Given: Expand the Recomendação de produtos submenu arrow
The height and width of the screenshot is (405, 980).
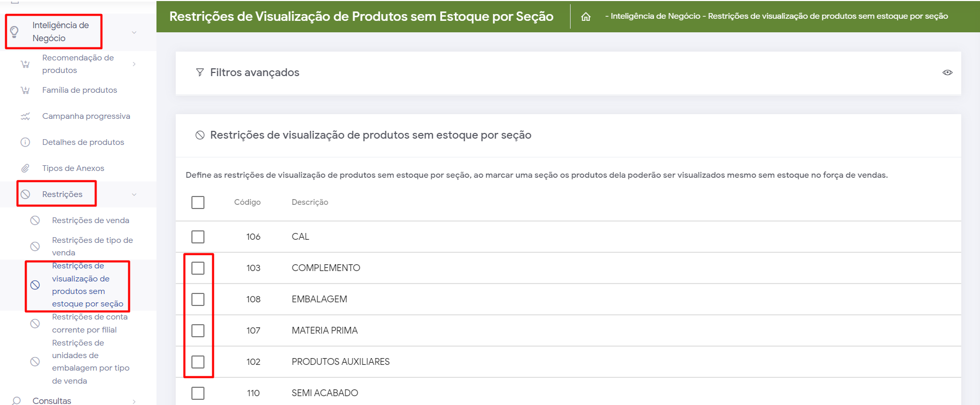Looking at the screenshot, I should coord(134,64).
